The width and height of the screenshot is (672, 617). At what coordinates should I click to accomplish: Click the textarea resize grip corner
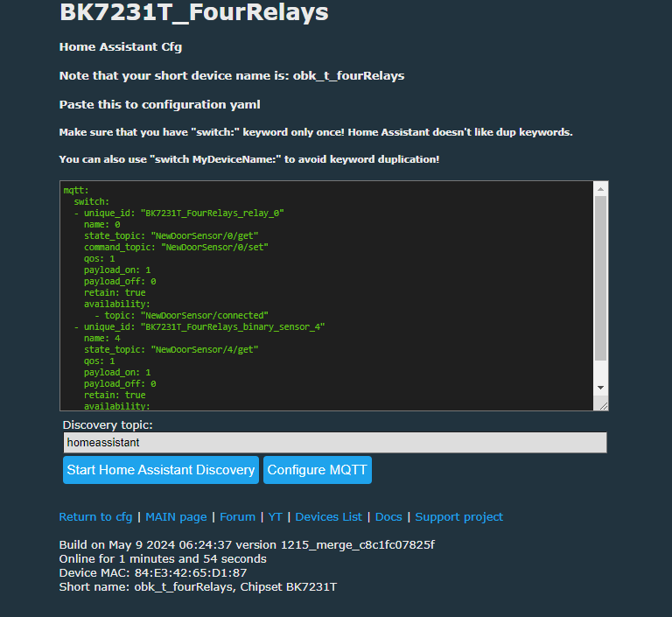tap(604, 405)
